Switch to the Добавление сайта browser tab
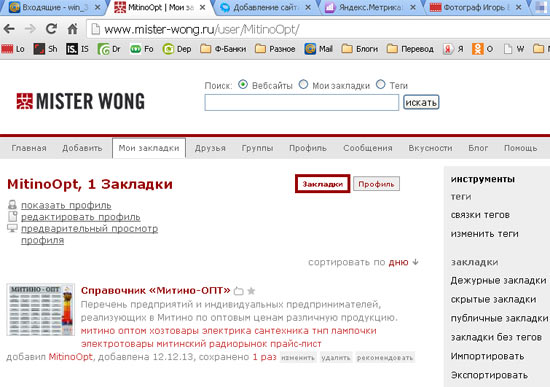 click(x=266, y=7)
